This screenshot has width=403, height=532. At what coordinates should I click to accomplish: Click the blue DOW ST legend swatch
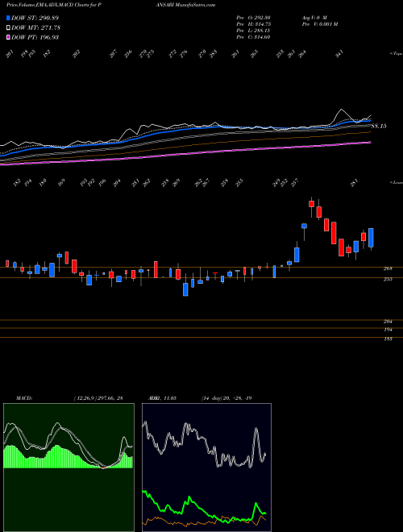click(9, 18)
